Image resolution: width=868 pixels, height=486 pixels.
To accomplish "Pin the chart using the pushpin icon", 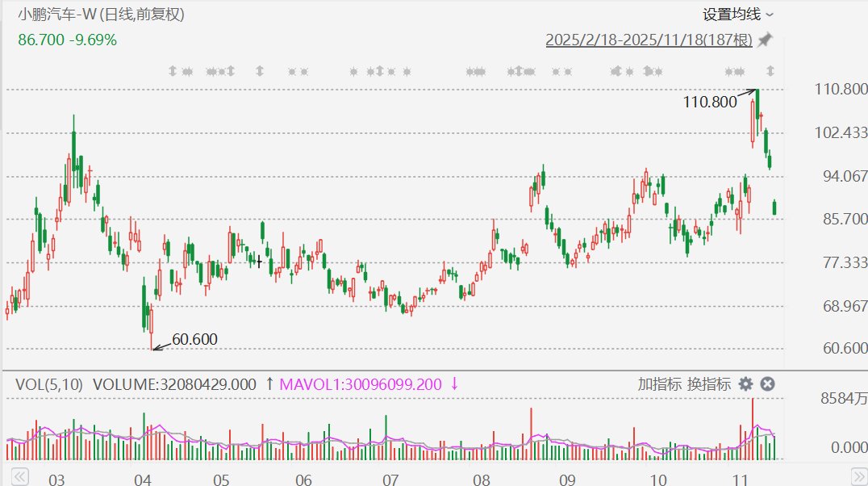I will [x=765, y=40].
